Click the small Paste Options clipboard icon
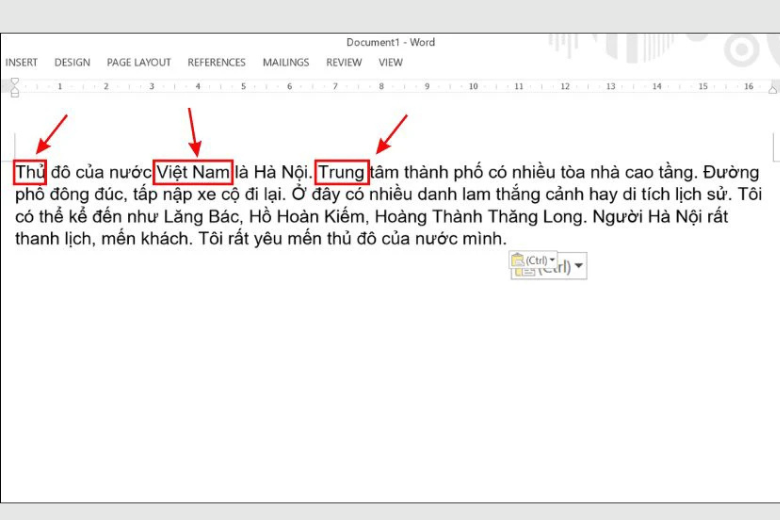 pos(517,260)
